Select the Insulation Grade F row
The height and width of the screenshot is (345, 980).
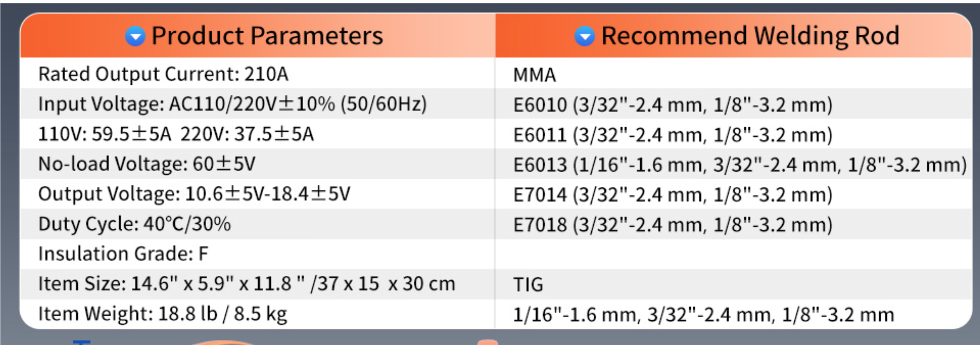click(x=123, y=254)
